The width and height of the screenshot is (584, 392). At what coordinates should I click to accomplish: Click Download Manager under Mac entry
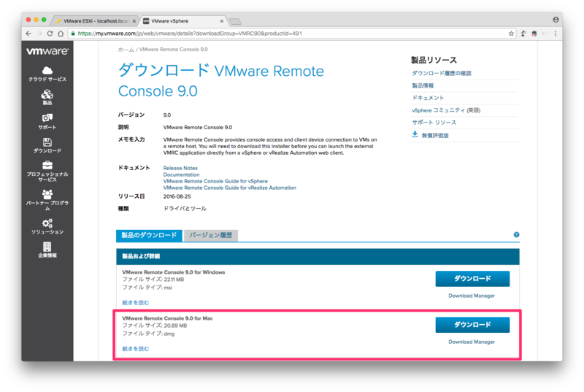pos(472,342)
